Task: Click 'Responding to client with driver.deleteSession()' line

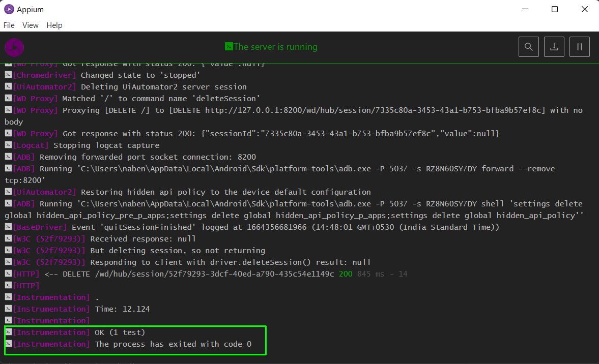Action: coord(231,262)
